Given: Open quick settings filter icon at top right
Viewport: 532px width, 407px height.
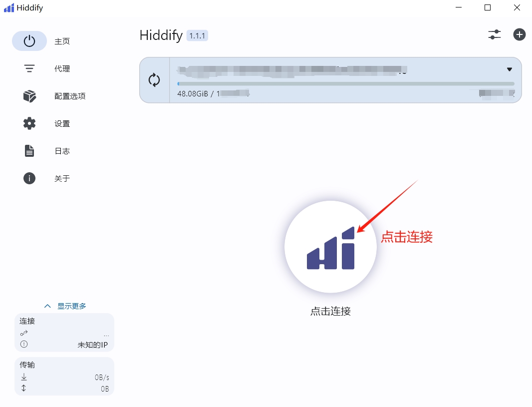Looking at the screenshot, I should tap(494, 34).
